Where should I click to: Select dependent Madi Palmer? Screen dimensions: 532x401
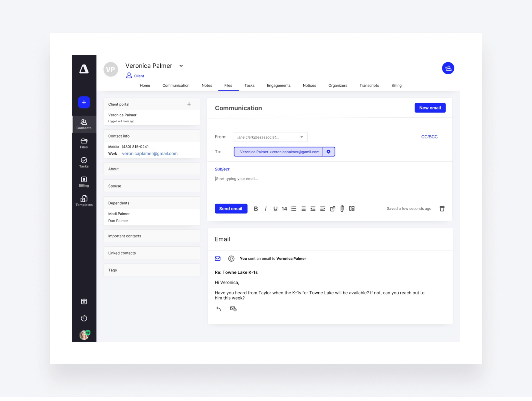coord(119,214)
